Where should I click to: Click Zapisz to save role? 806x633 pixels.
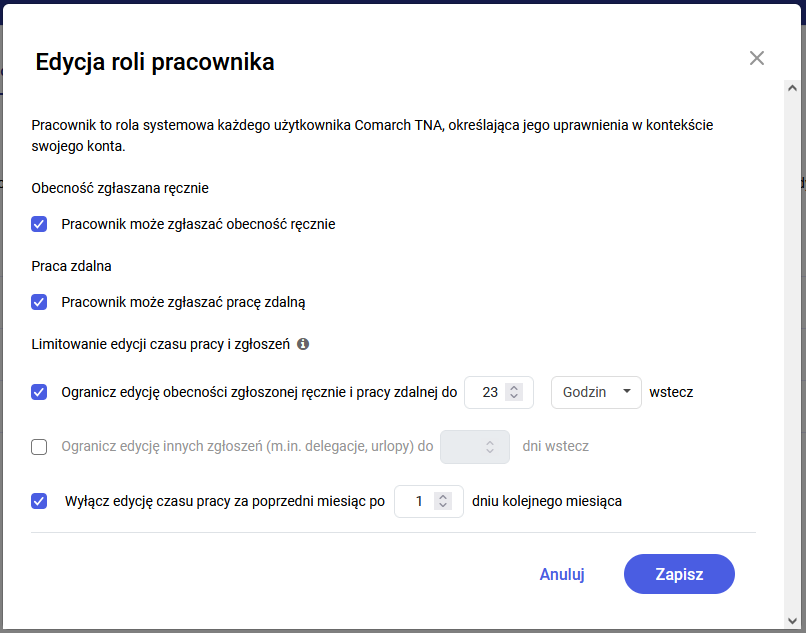679,574
